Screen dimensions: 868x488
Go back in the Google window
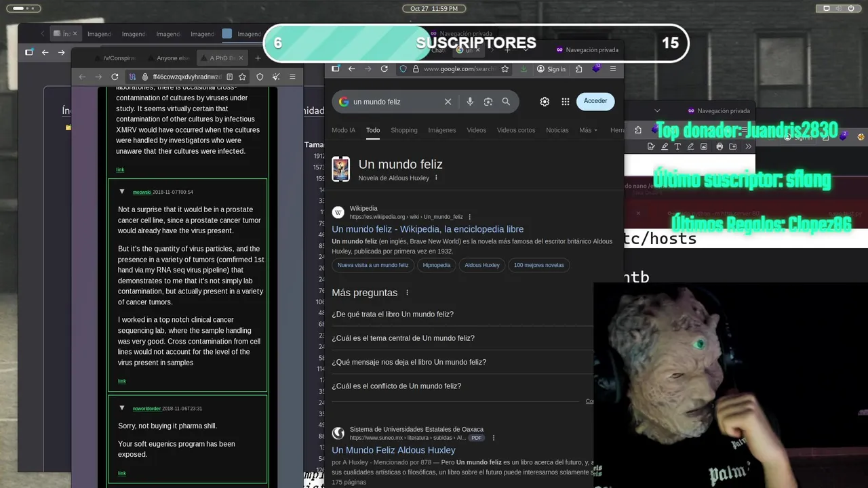tap(351, 68)
